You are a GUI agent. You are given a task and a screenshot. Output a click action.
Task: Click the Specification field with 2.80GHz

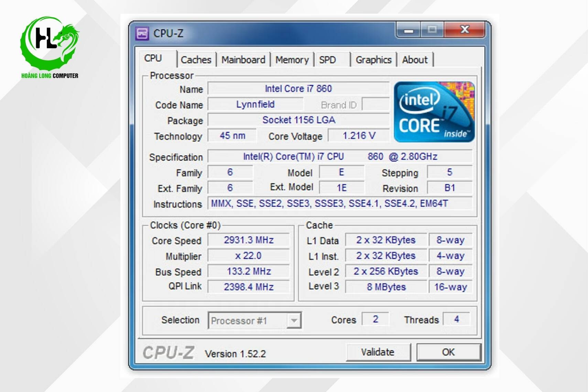pos(340,157)
